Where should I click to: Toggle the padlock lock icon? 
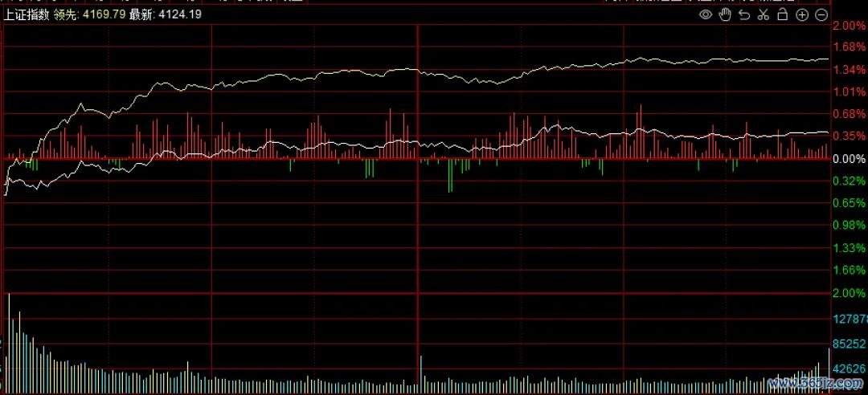click(x=782, y=14)
